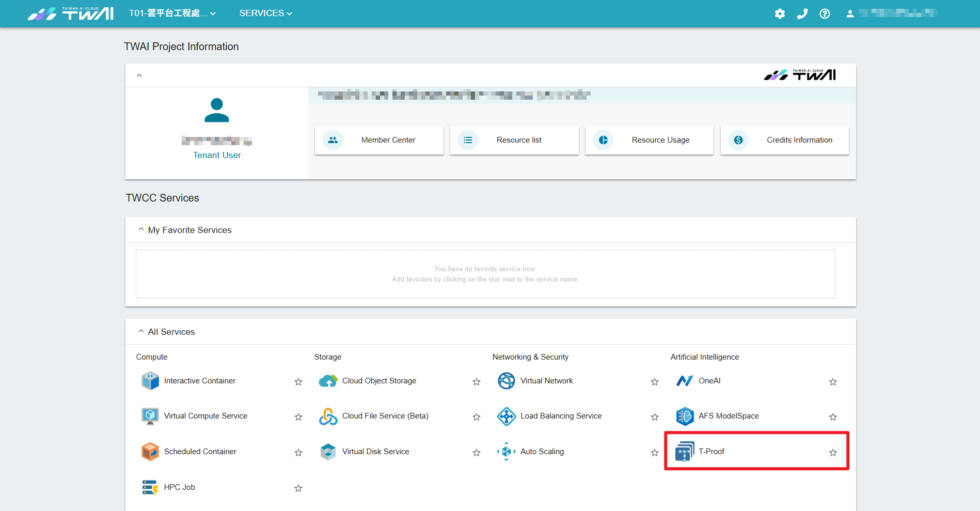Click the Virtual Disk Service icon
Viewport: 980px width, 511px height.
[x=328, y=452]
